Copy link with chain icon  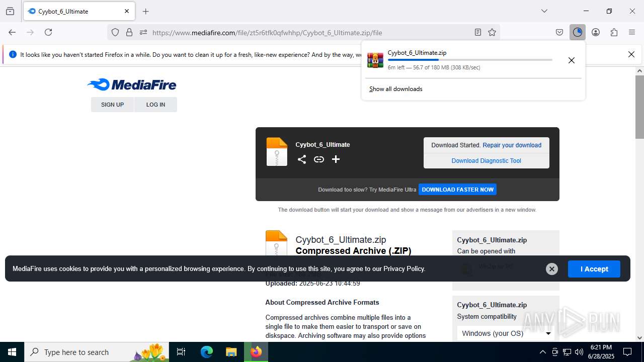(x=319, y=159)
